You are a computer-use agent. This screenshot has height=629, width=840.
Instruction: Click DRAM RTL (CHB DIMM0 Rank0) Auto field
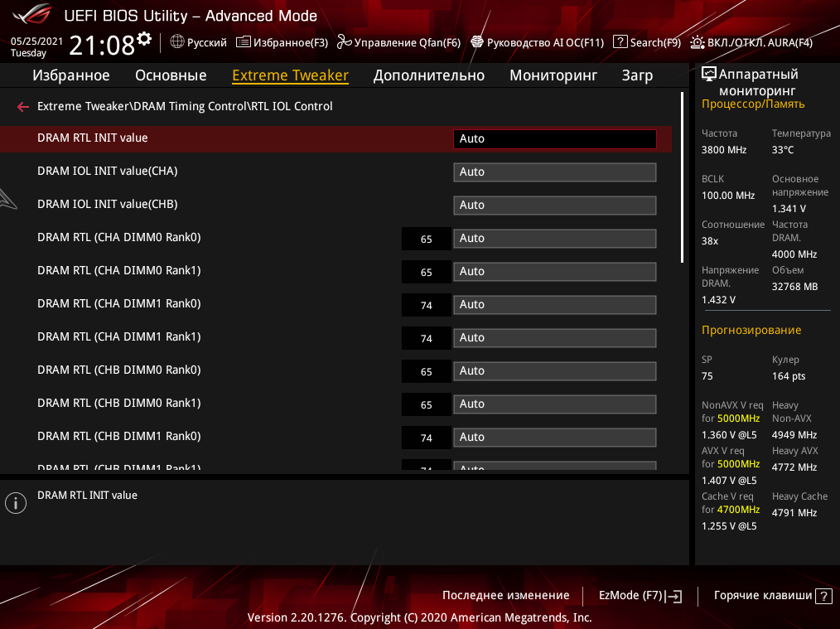click(554, 371)
